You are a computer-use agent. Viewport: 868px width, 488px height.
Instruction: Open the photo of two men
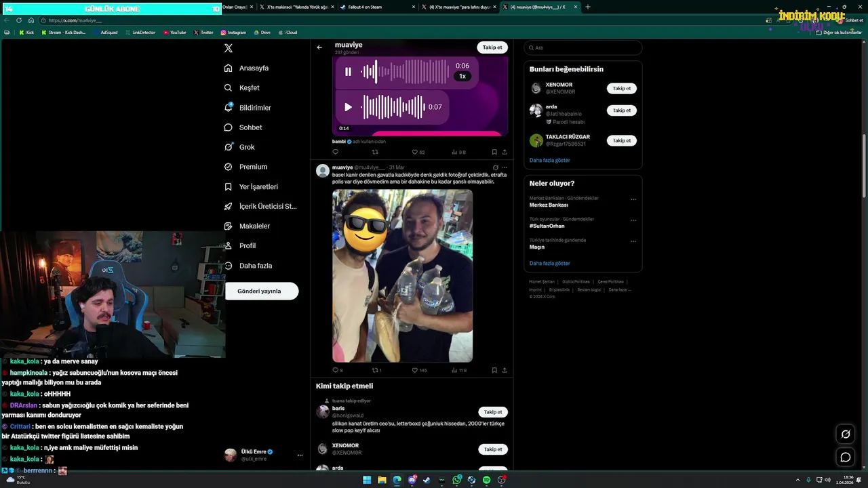402,276
